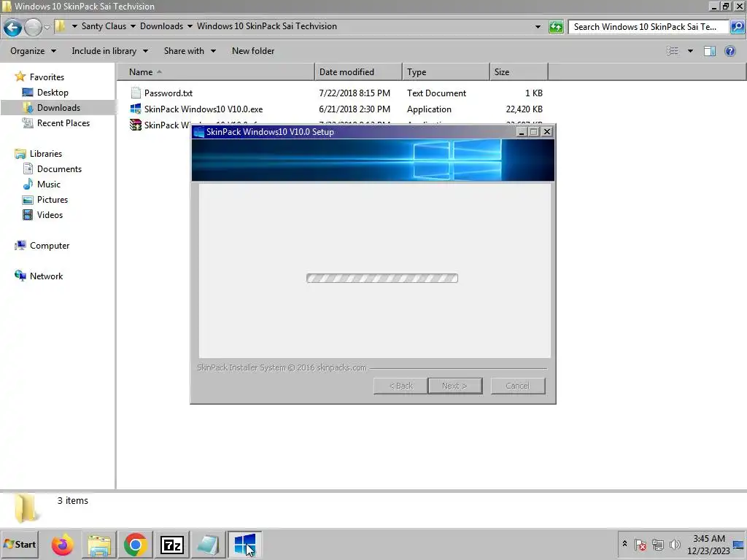Toggle the preview pane icon

[709, 51]
